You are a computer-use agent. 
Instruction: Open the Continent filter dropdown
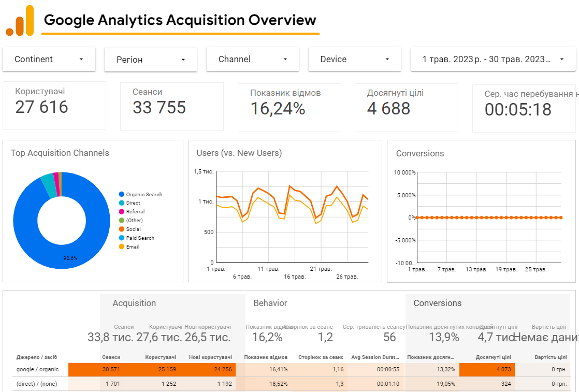pos(49,60)
